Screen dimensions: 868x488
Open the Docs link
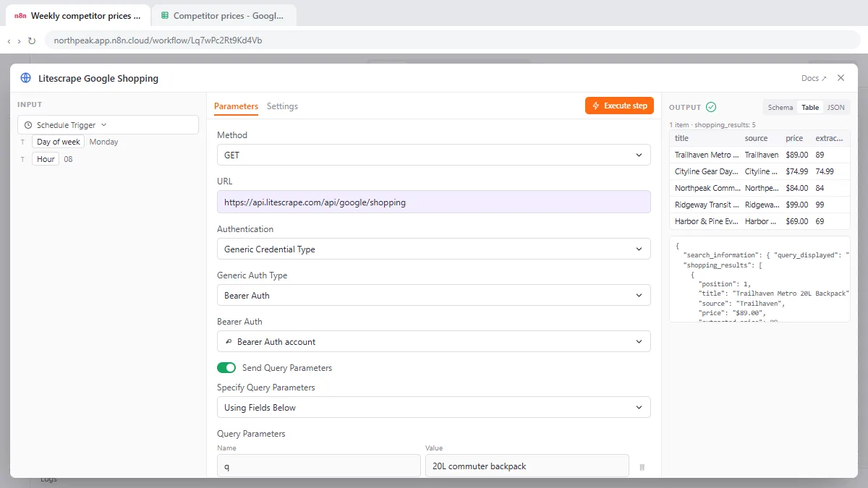(x=814, y=78)
